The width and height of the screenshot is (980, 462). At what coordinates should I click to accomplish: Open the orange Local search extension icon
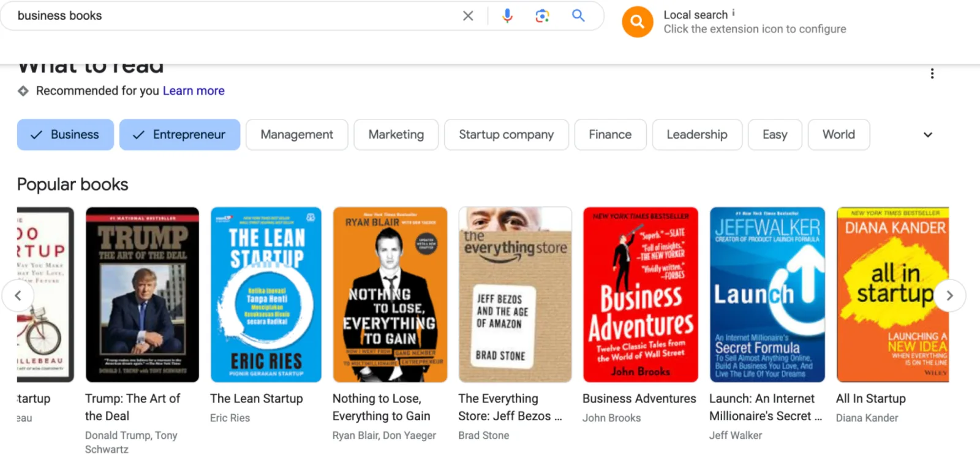pos(637,22)
